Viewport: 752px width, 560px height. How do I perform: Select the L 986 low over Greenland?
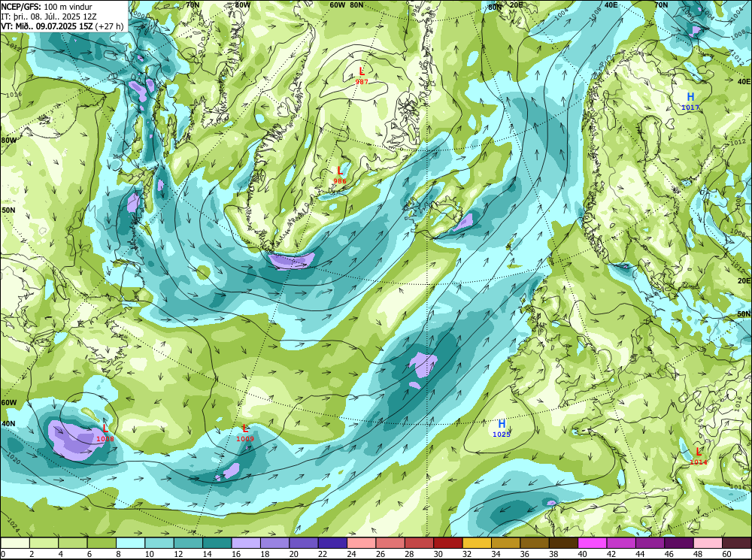[340, 174]
